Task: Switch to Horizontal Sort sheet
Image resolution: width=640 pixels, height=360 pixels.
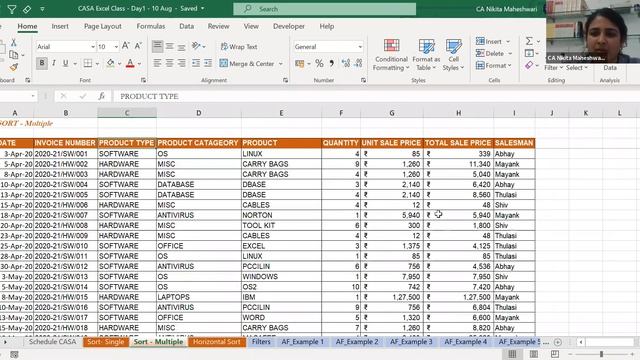Action: click(x=217, y=342)
